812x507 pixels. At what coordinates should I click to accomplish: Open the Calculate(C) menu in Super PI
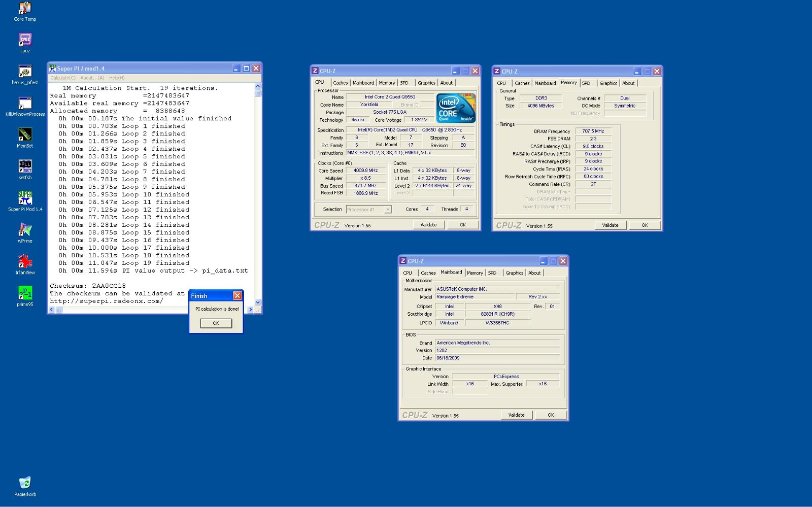(63, 78)
